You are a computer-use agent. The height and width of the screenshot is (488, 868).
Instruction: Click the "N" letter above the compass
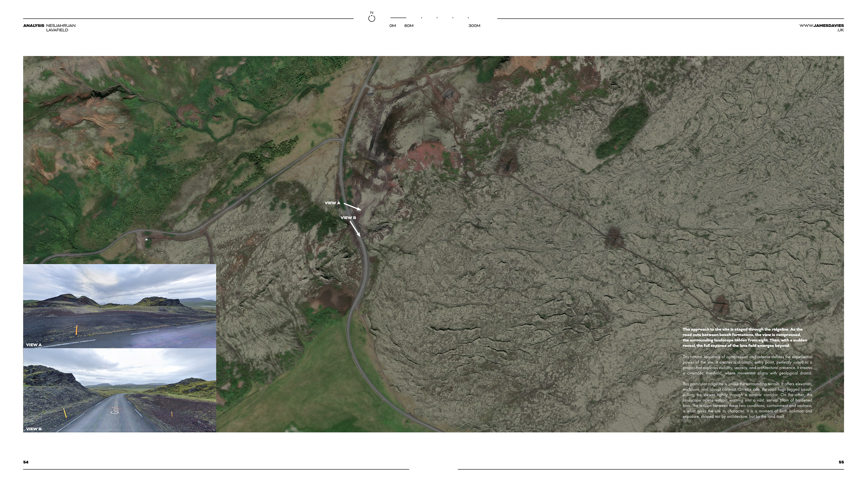pyautogui.click(x=372, y=12)
